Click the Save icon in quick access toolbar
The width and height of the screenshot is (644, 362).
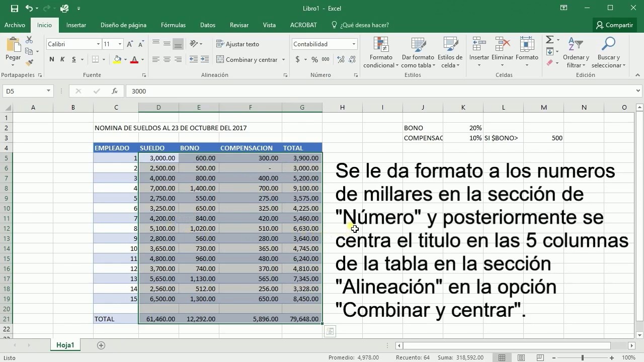click(x=14, y=9)
